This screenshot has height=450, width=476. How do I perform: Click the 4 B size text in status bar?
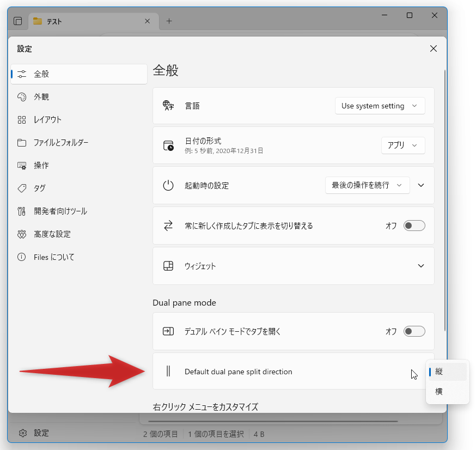coord(259,435)
